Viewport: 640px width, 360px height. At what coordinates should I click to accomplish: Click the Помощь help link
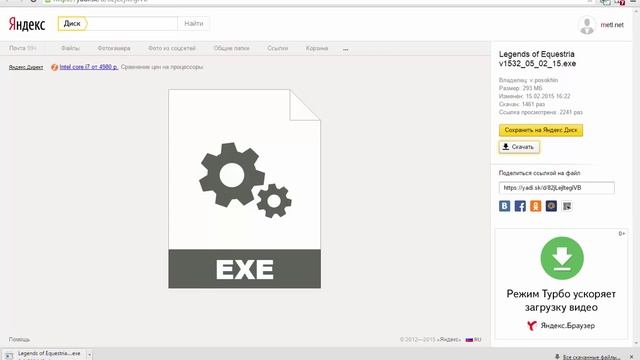click(x=19, y=340)
